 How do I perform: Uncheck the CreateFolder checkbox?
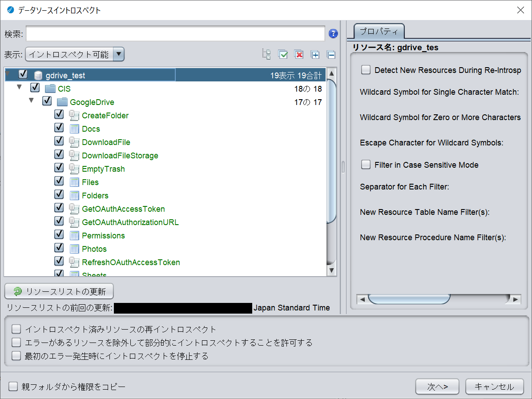[59, 114]
